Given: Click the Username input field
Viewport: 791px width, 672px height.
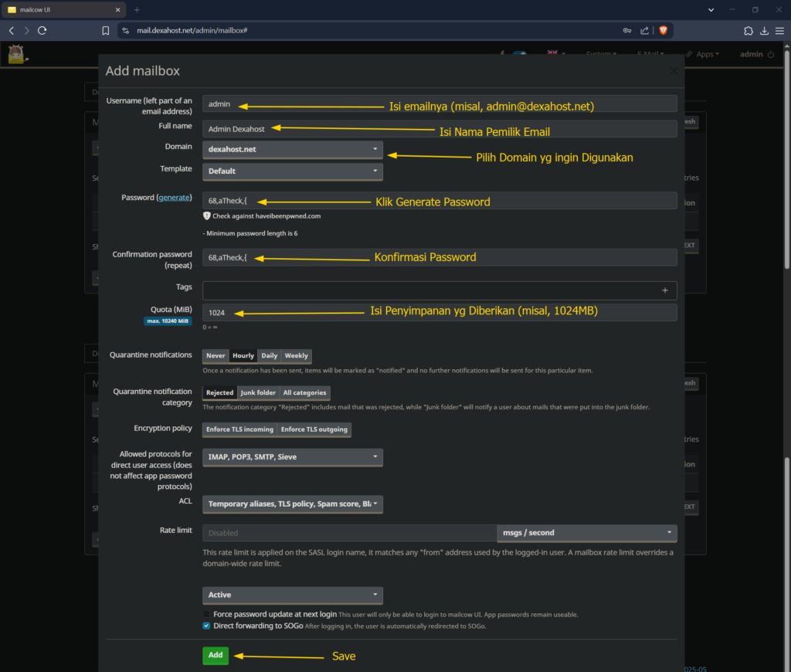Looking at the screenshot, I should click(x=440, y=104).
